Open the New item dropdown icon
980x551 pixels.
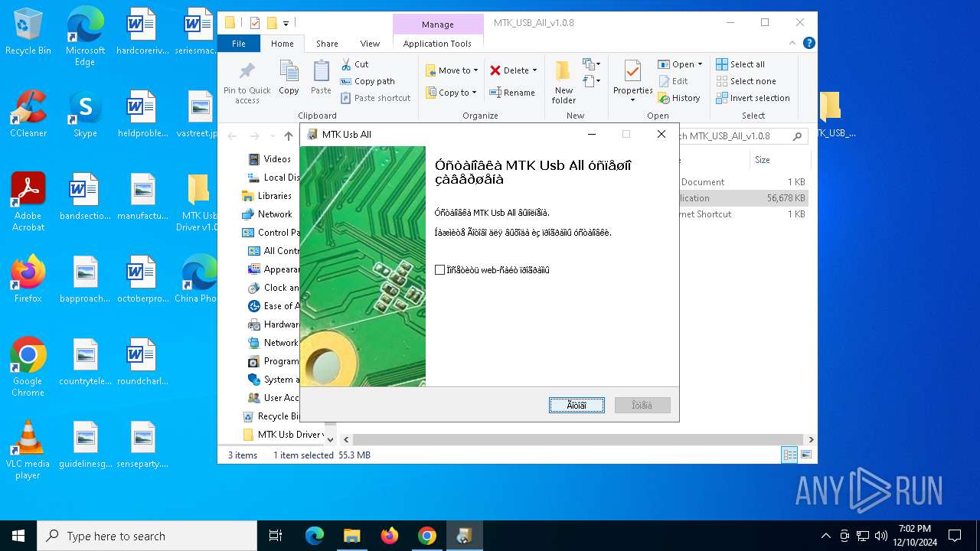pos(592,64)
